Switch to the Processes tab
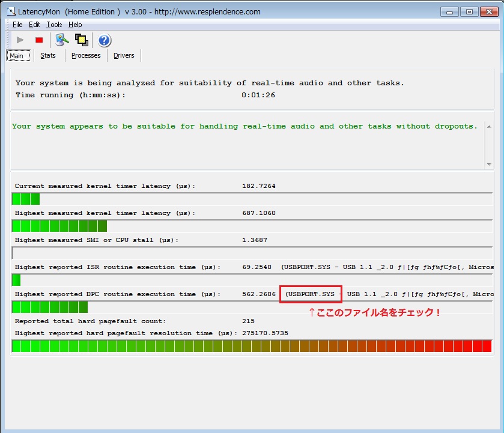Viewport: 504px width, 433px height. point(86,55)
